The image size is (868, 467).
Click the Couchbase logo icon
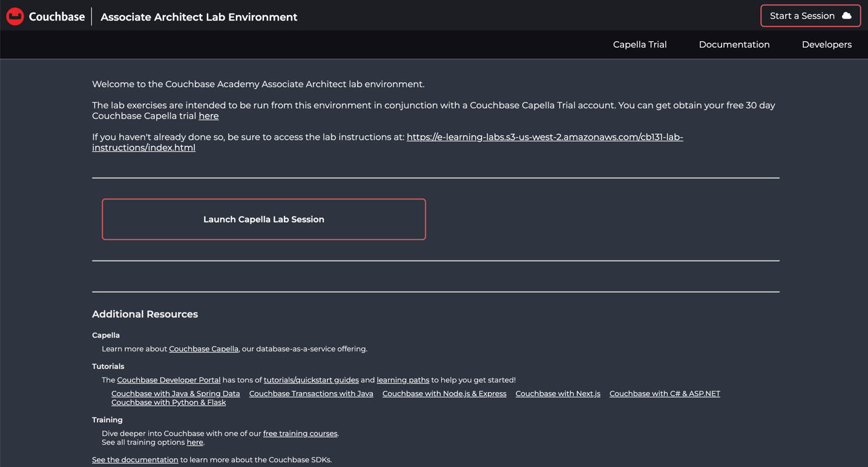[15, 16]
